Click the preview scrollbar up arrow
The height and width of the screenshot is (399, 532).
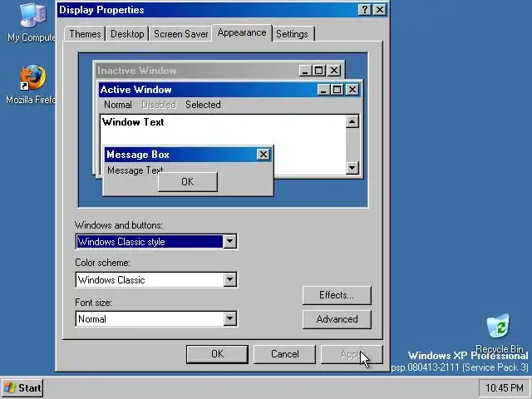pos(352,121)
